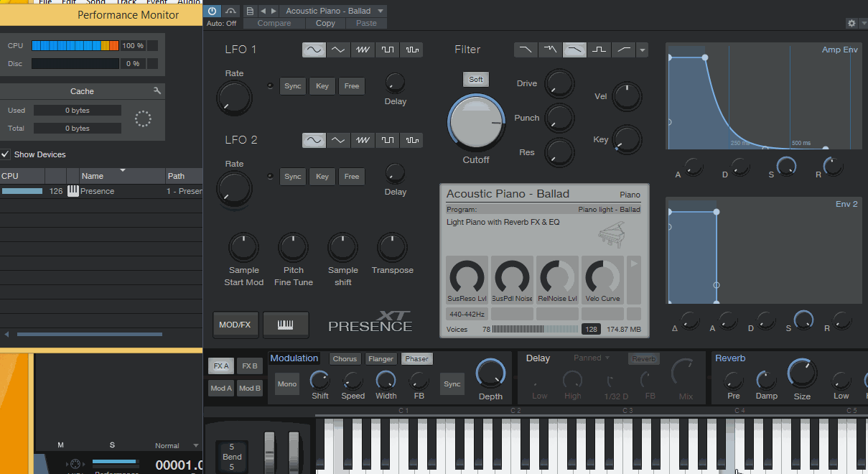Screen dimensions: 868x474
Task: Expand the filter type dropdown arrow
Action: tap(643, 50)
